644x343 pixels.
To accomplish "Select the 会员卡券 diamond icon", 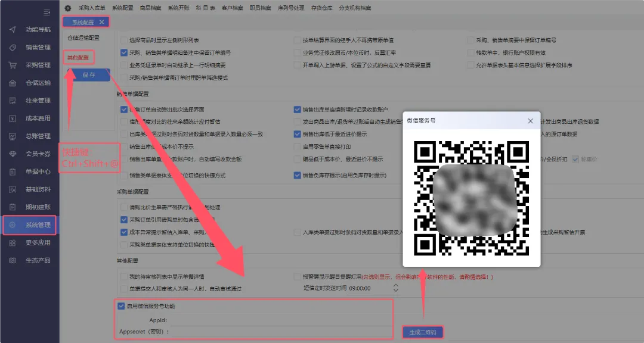I will point(13,154).
